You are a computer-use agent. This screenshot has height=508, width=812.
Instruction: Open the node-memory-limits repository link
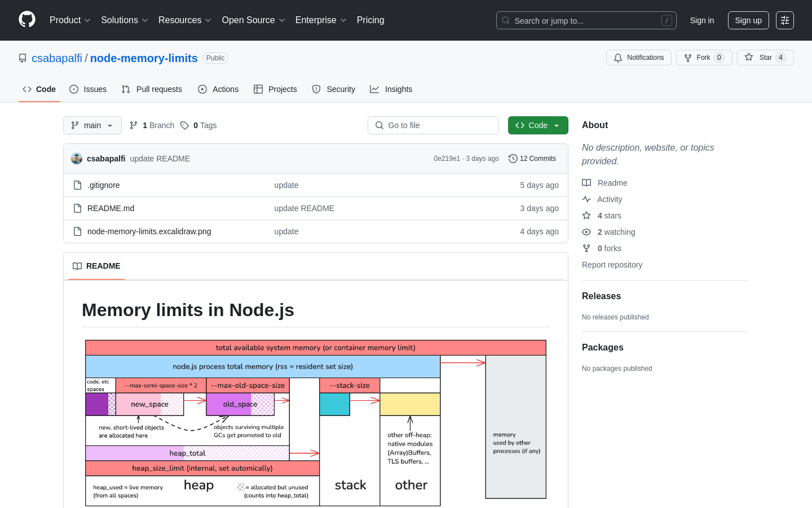click(144, 58)
